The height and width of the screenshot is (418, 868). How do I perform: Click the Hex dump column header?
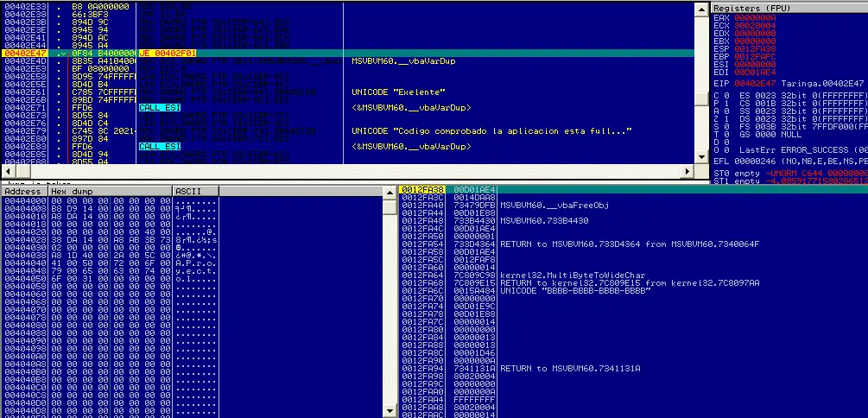[111, 191]
